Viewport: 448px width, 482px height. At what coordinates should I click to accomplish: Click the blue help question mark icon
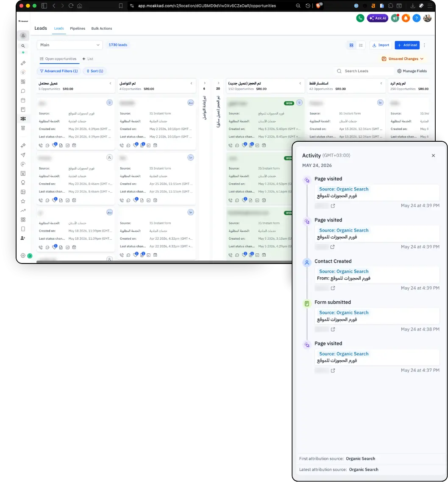click(x=416, y=18)
